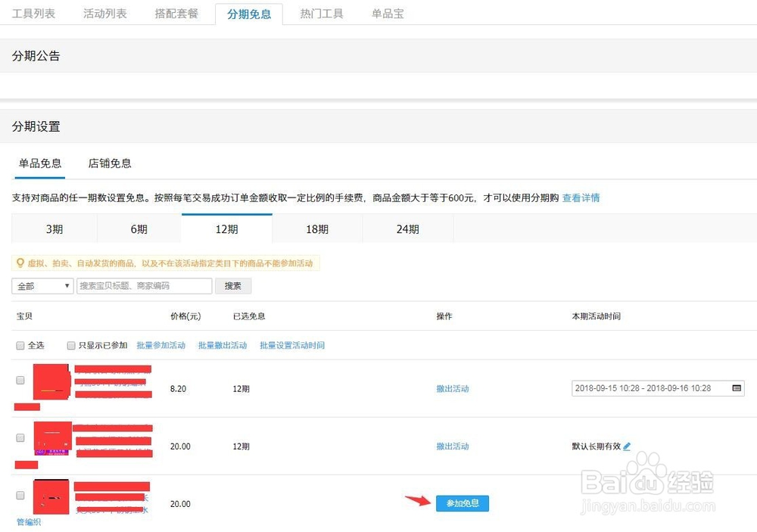Check the first product row's checkbox
Image resolution: width=757 pixels, height=532 pixels.
[x=20, y=381]
